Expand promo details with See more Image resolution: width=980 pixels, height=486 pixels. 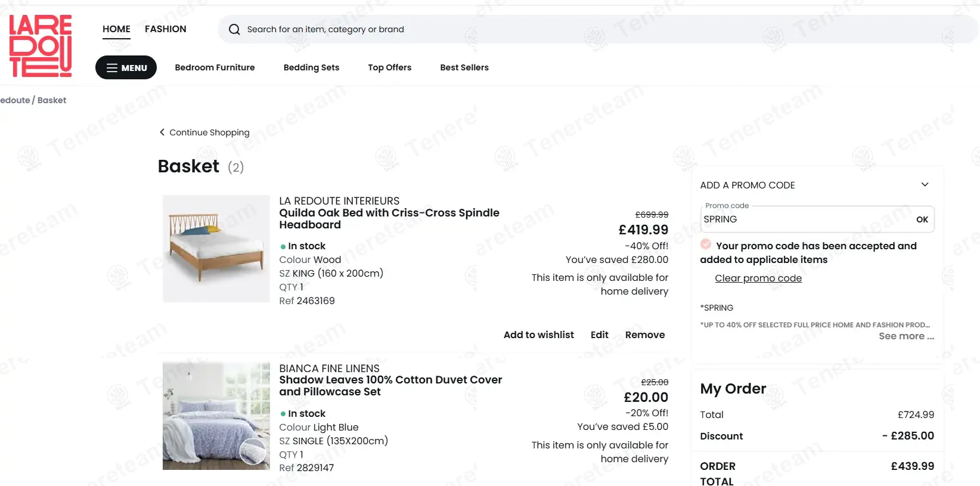[x=905, y=336]
